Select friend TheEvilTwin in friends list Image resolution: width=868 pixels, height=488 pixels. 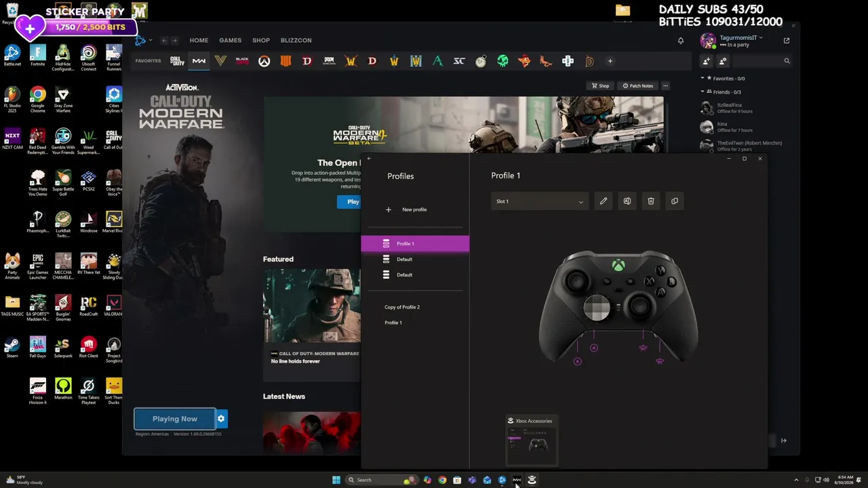[741, 145]
